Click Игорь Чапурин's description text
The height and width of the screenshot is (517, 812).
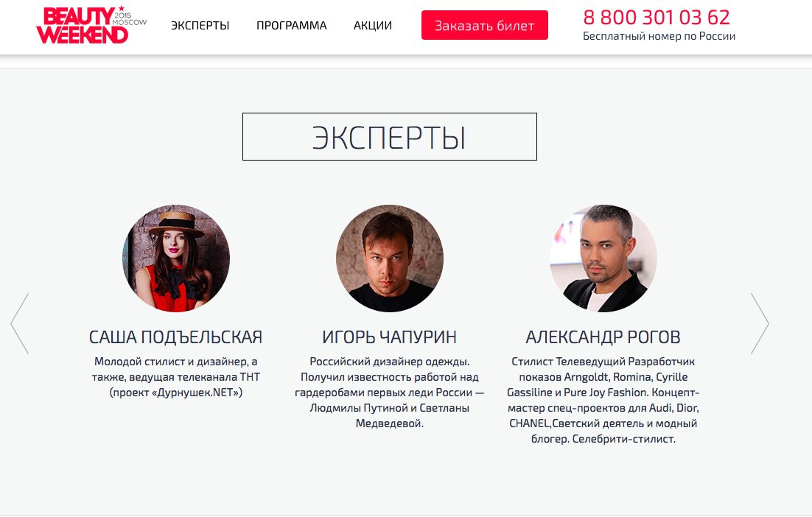(390, 393)
